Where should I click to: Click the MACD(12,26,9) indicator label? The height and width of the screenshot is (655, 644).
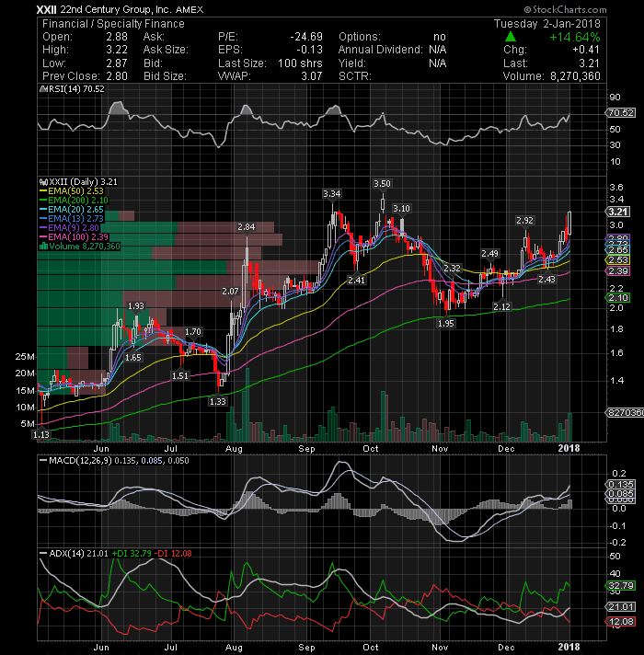tap(80, 461)
